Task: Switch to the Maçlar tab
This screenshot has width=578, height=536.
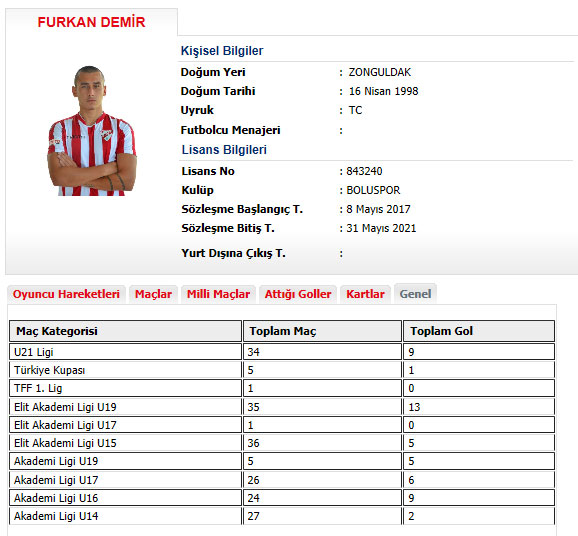Action: [153, 294]
